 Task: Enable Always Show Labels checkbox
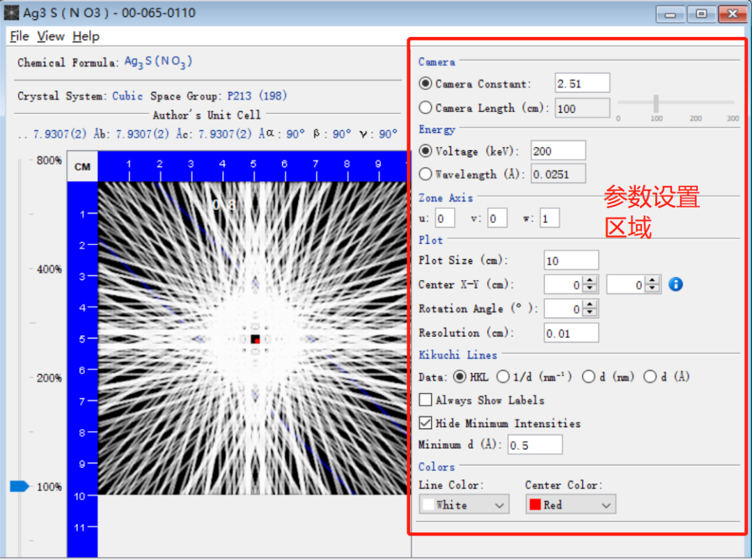click(x=425, y=400)
